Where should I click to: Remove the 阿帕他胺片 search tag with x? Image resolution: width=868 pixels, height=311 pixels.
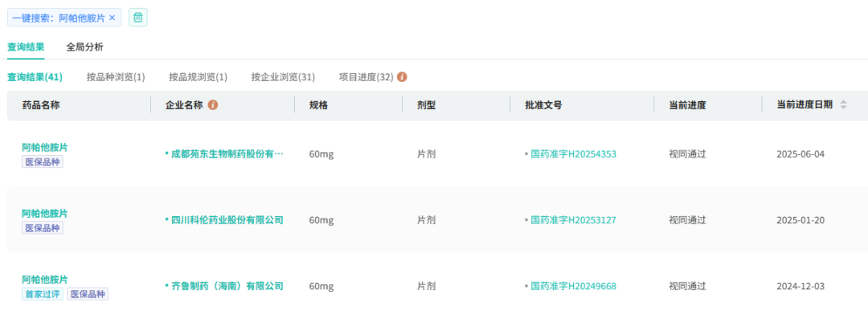[x=112, y=18]
